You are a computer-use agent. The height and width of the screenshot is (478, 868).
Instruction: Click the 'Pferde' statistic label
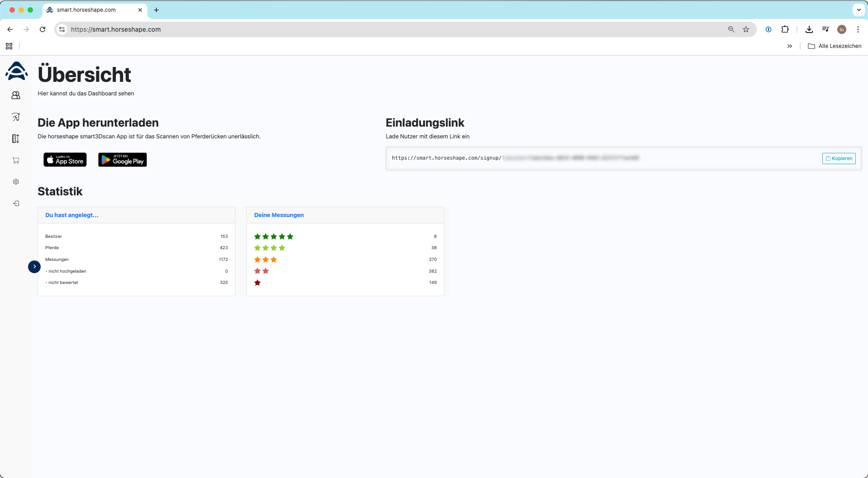[x=52, y=248]
